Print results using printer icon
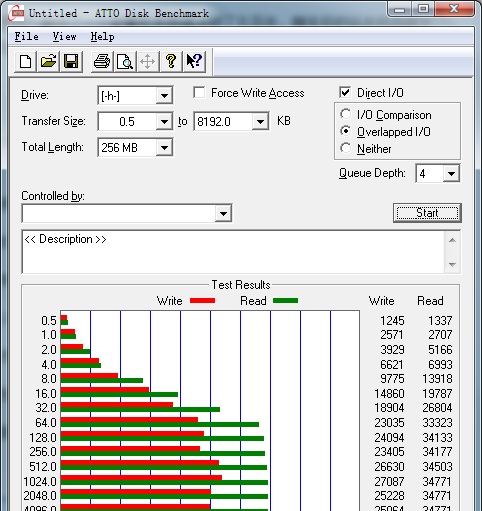The width and height of the screenshot is (482, 511). coord(102,61)
